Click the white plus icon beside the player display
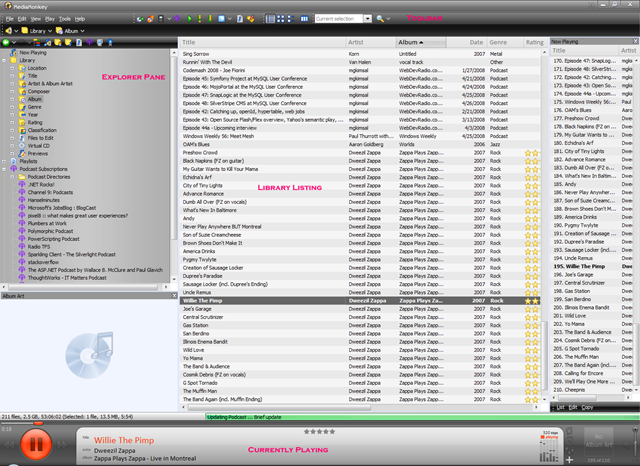 pyautogui.click(x=569, y=460)
